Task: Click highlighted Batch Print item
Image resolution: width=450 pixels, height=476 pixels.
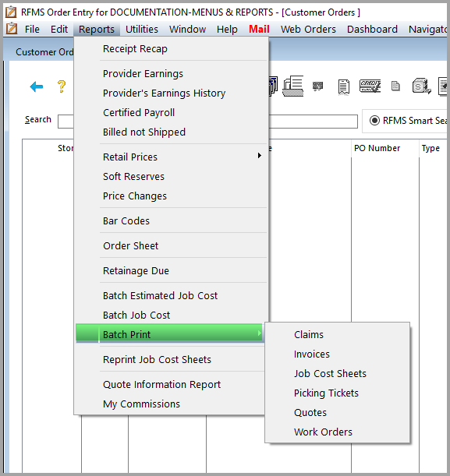Action: point(170,334)
